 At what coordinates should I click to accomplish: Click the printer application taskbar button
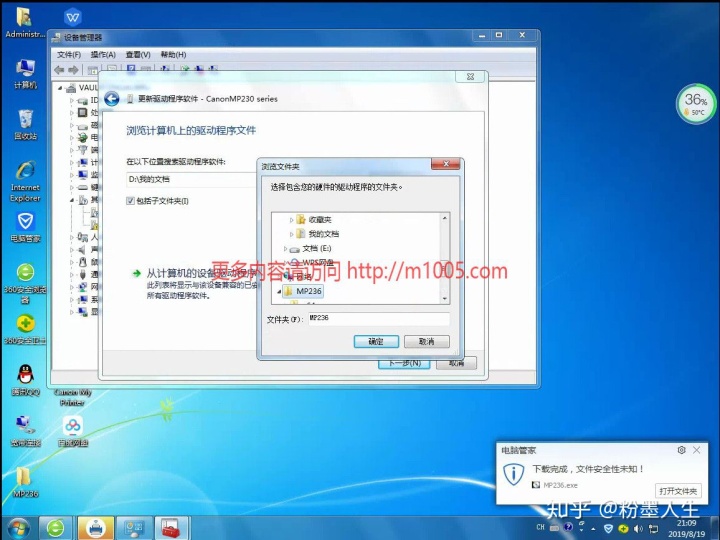tap(96, 528)
